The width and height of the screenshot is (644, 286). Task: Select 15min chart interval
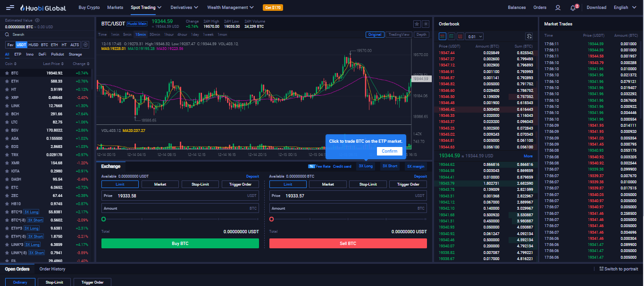(x=141, y=34)
